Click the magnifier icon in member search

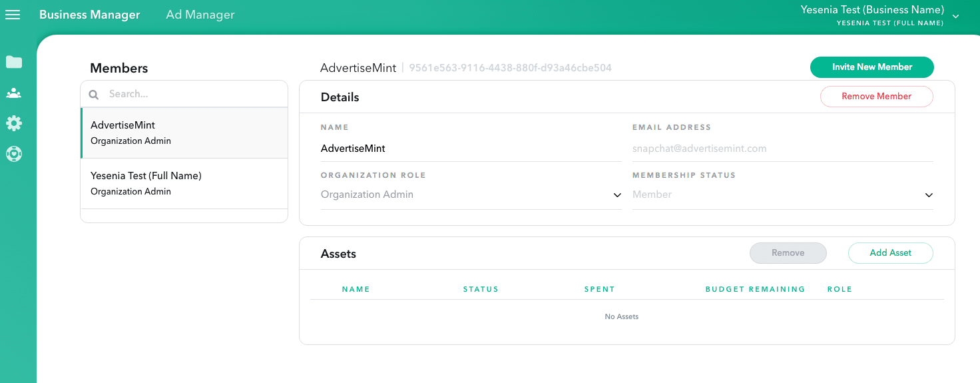tap(94, 95)
